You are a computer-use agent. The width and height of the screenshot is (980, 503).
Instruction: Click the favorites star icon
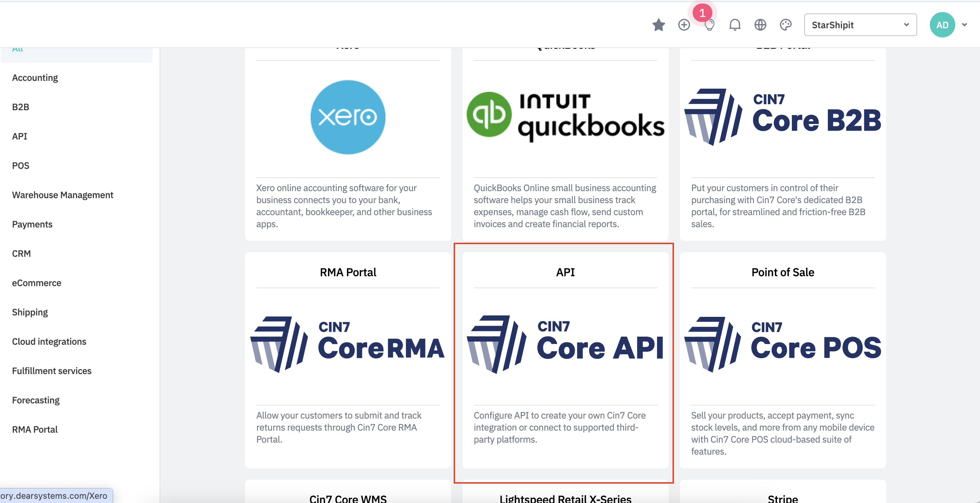[x=658, y=25]
